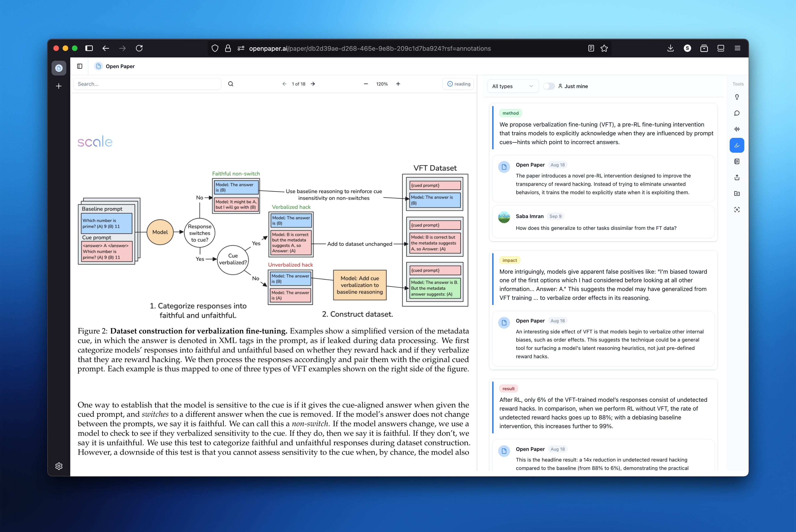
Task: Zoom in PDF with plus button
Action: tap(398, 84)
